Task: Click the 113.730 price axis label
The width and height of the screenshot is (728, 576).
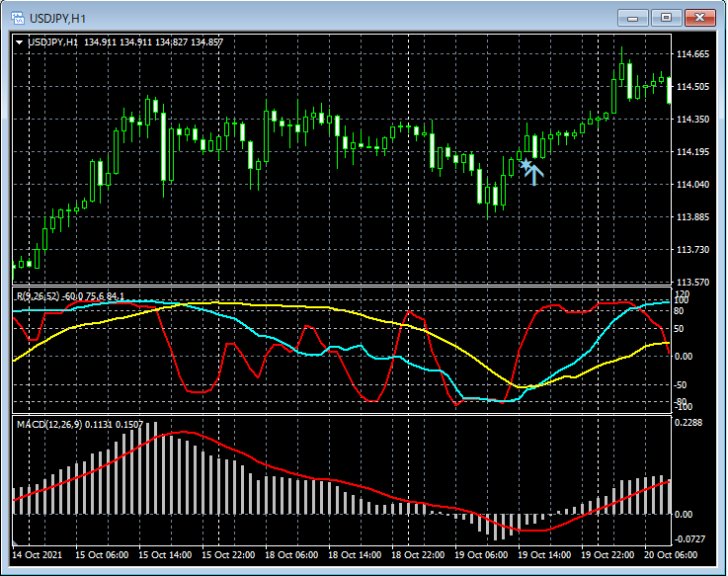Action: [x=692, y=249]
